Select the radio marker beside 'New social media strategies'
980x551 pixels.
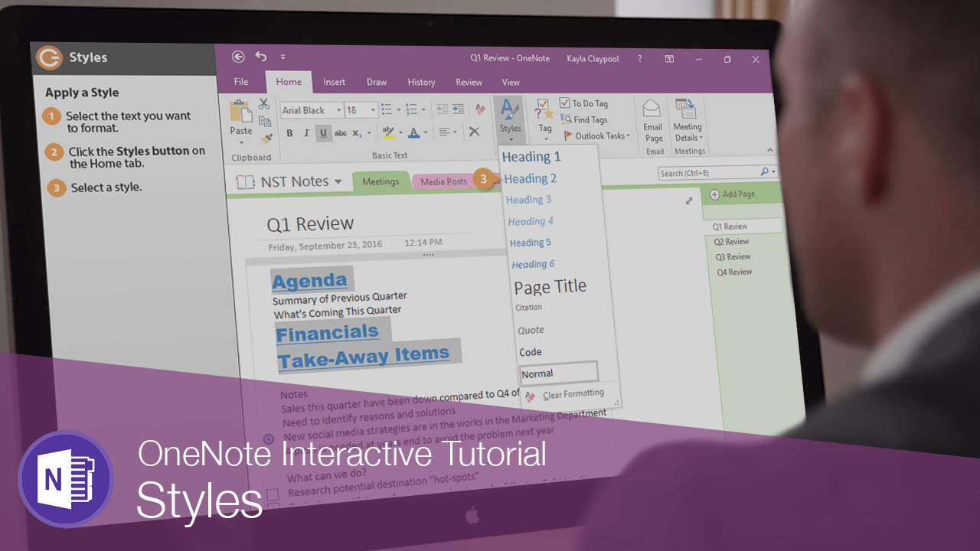click(269, 439)
